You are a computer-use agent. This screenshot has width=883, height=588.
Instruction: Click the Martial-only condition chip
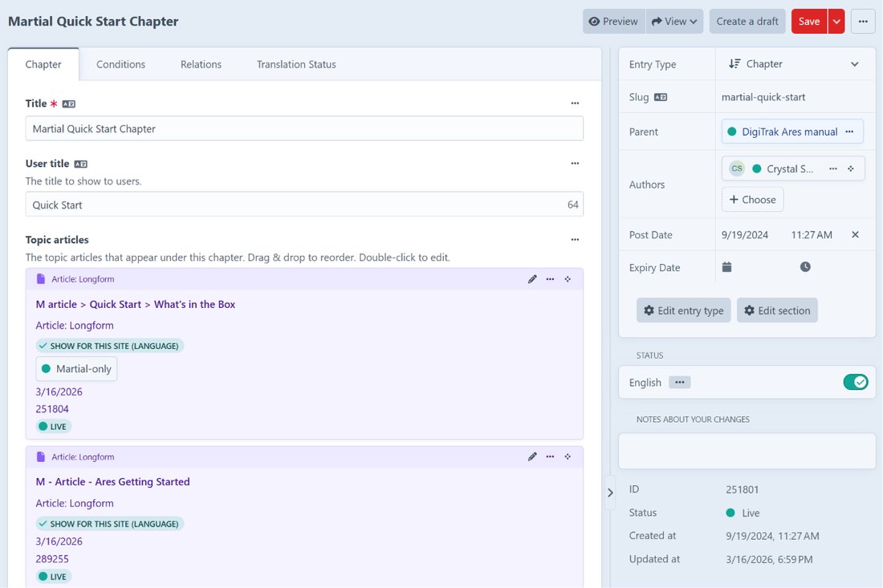point(76,369)
